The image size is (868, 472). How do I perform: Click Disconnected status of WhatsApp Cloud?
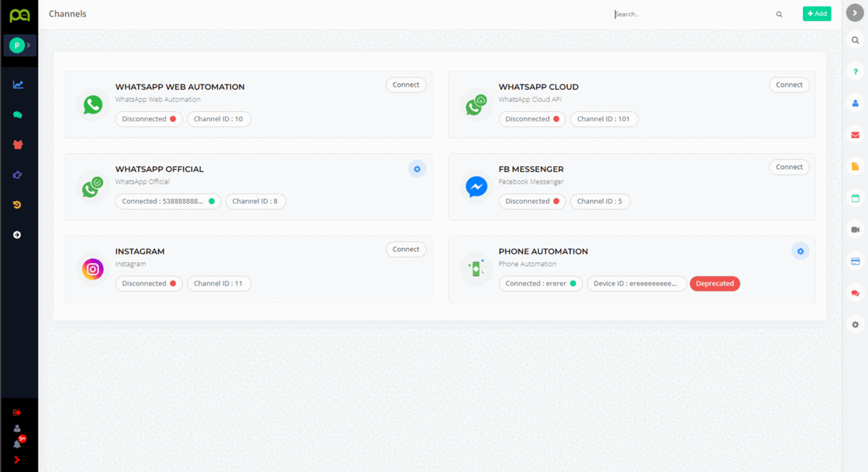coord(532,119)
